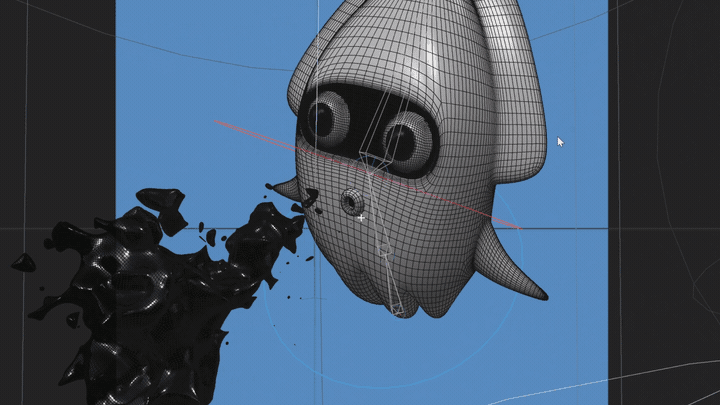Select the red line rig controller

(367, 174)
